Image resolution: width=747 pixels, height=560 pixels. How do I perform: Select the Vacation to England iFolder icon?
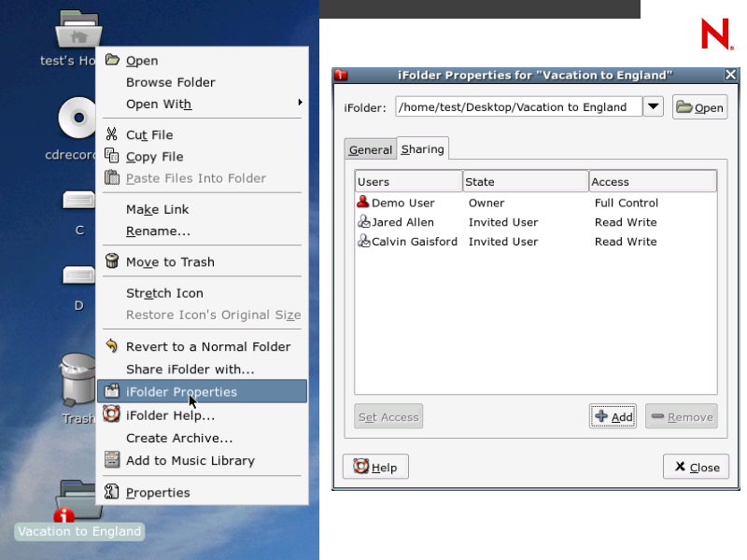78,500
